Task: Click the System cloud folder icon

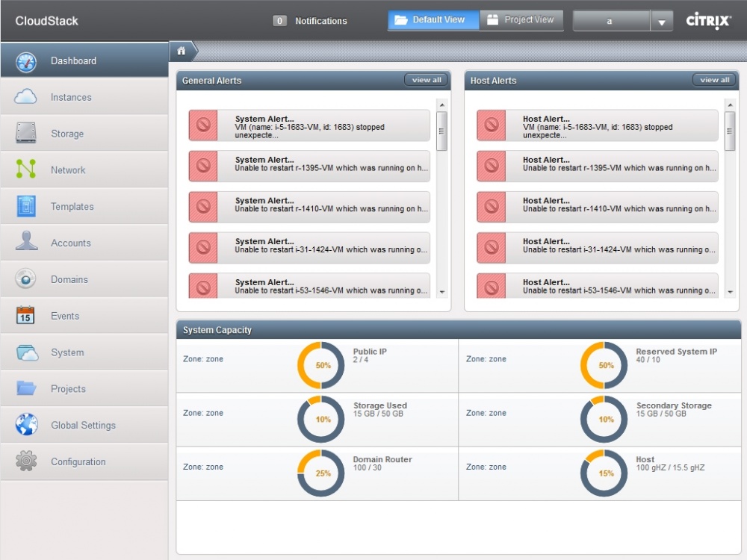Action: [27, 353]
